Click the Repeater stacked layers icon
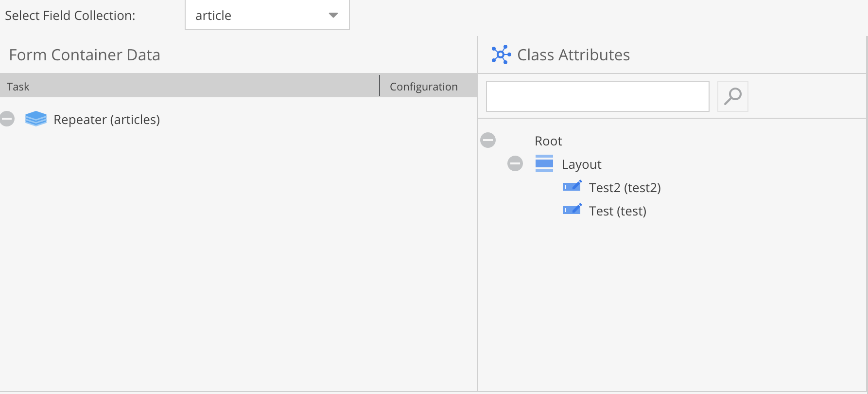 (x=36, y=119)
